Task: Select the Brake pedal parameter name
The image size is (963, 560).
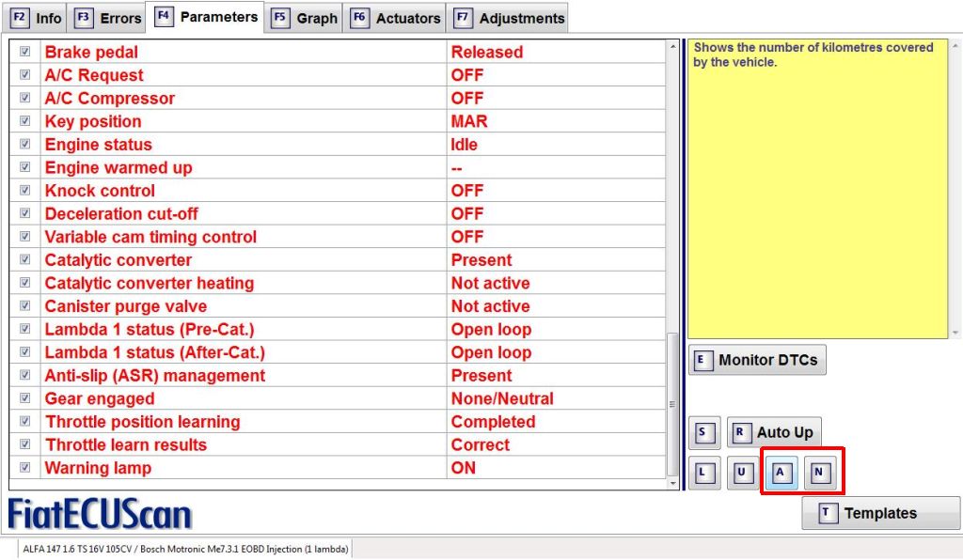Action: click(x=91, y=52)
